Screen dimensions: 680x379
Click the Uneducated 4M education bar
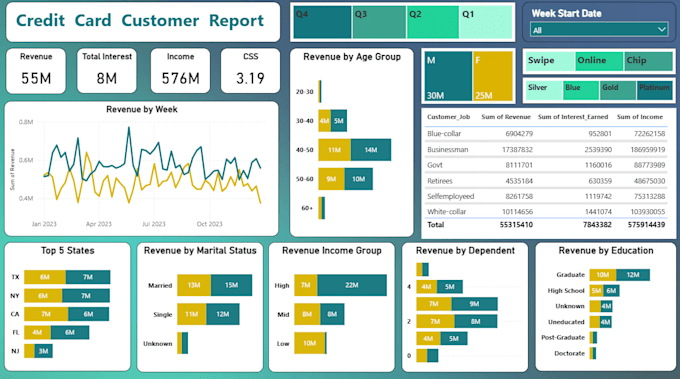tap(606, 322)
